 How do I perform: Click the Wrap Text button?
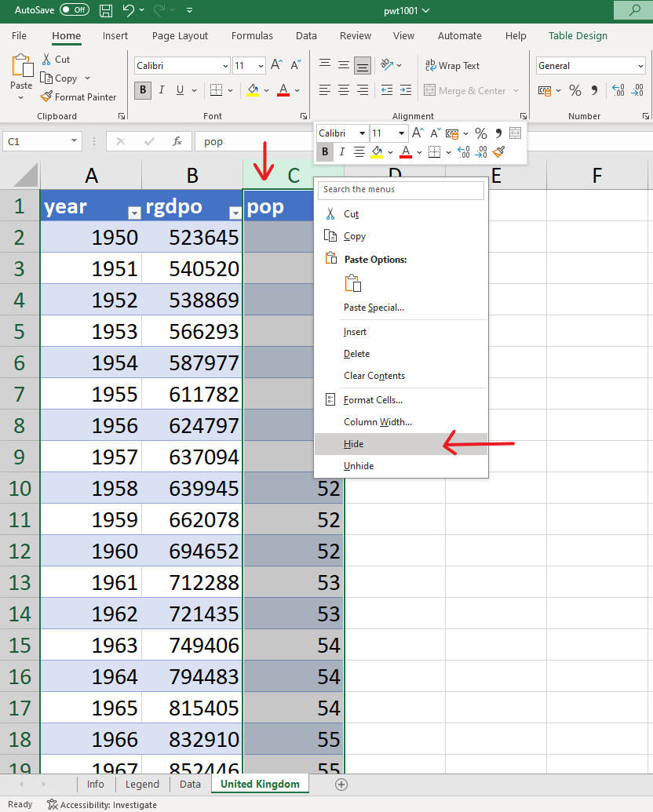click(x=451, y=66)
